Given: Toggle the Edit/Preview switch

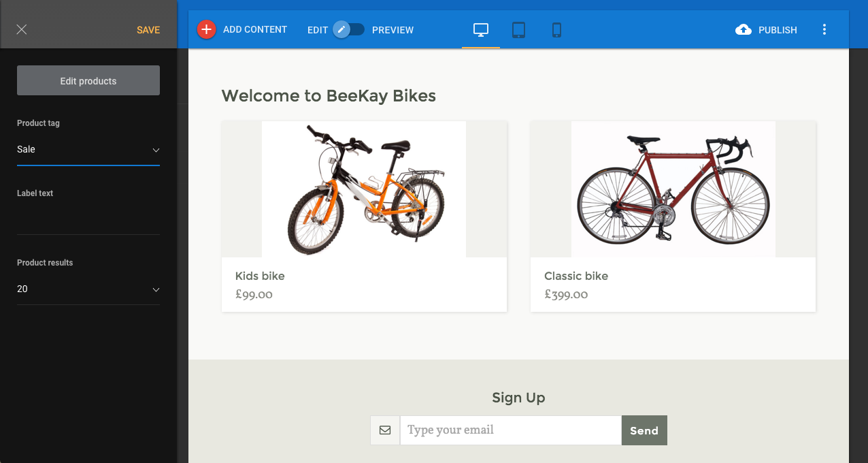Looking at the screenshot, I should click(x=349, y=29).
